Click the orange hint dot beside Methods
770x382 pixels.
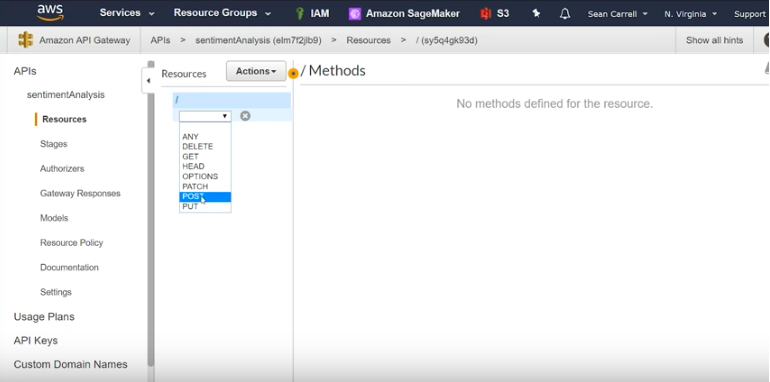coord(293,74)
